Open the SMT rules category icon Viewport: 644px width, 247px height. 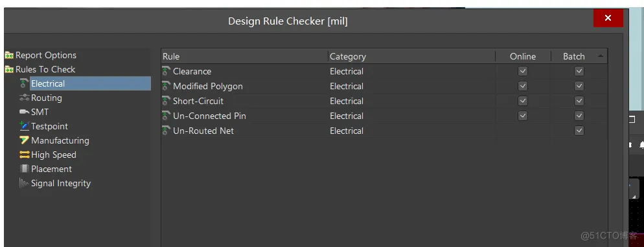coord(24,112)
